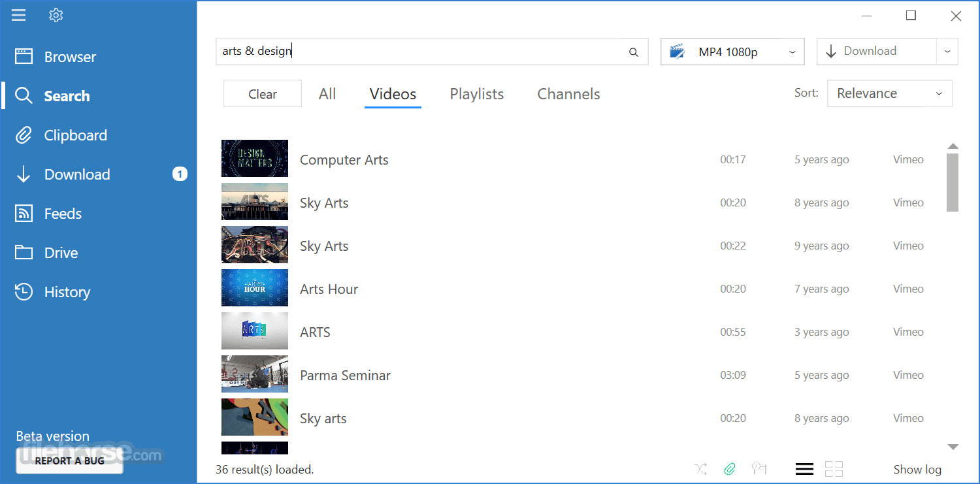Switch to list view layout

click(x=804, y=469)
